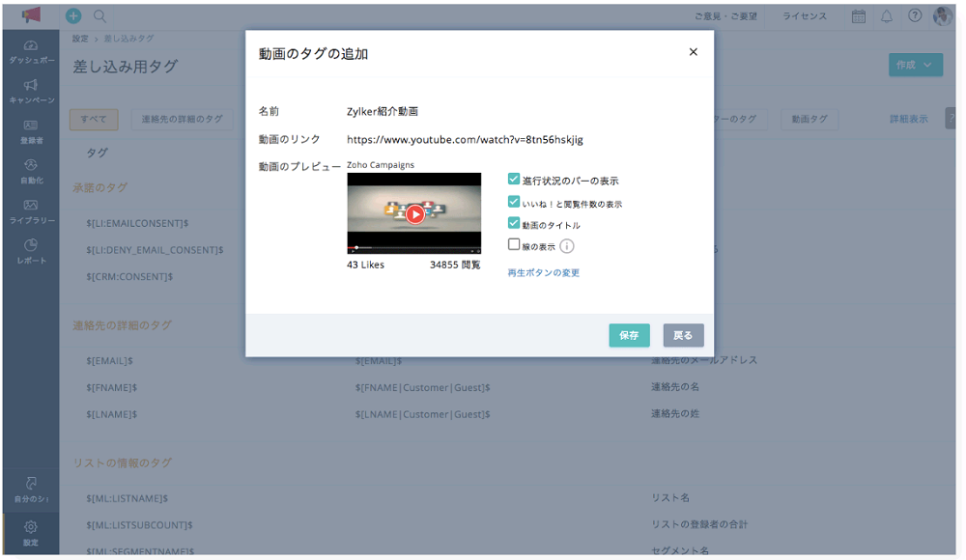966x560 pixels.
Task: Select the partially hidden ーのタグ tab
Action: point(740,119)
